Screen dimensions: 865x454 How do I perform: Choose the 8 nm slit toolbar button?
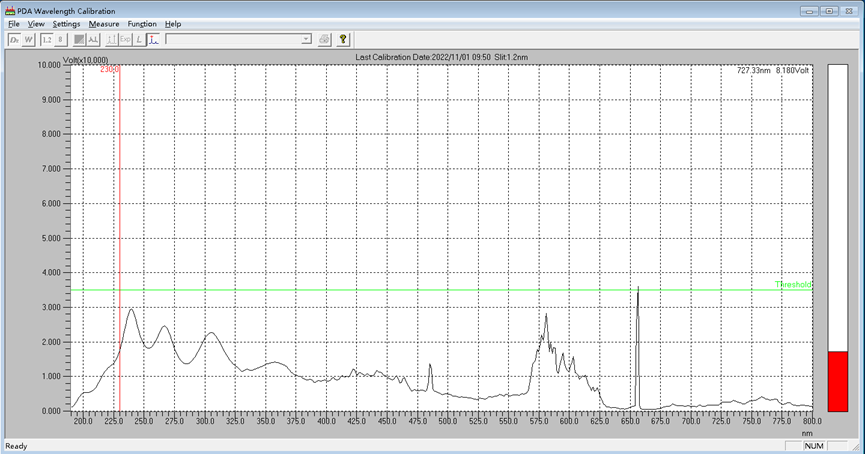(x=60, y=39)
